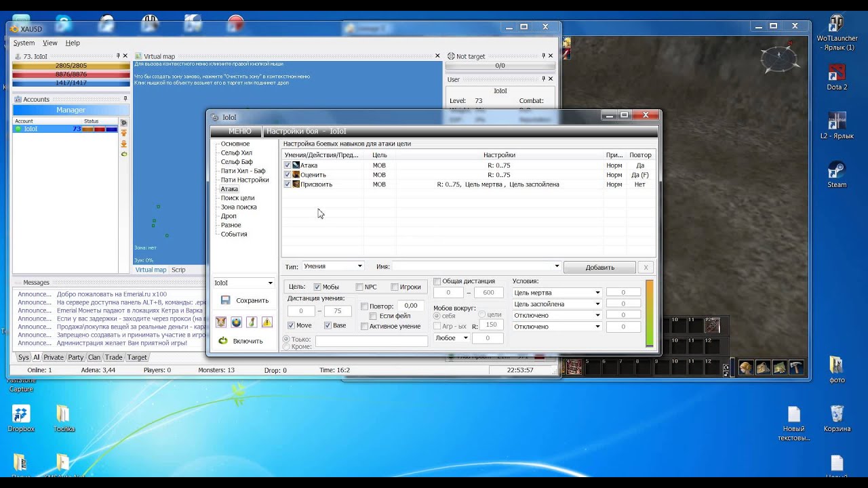Image resolution: width=868 pixels, height=488 pixels.
Task: Click the X remove button beside Добавить
Action: pyautogui.click(x=646, y=267)
